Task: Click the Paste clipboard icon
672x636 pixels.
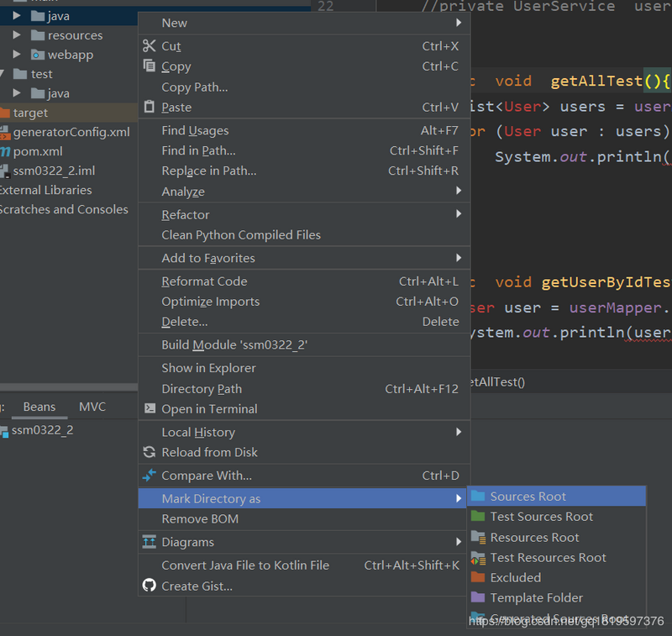Action: pos(150,107)
